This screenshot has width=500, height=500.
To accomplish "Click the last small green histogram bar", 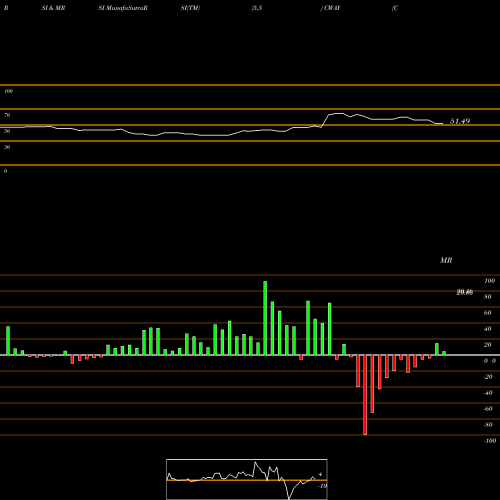I will pos(444,353).
